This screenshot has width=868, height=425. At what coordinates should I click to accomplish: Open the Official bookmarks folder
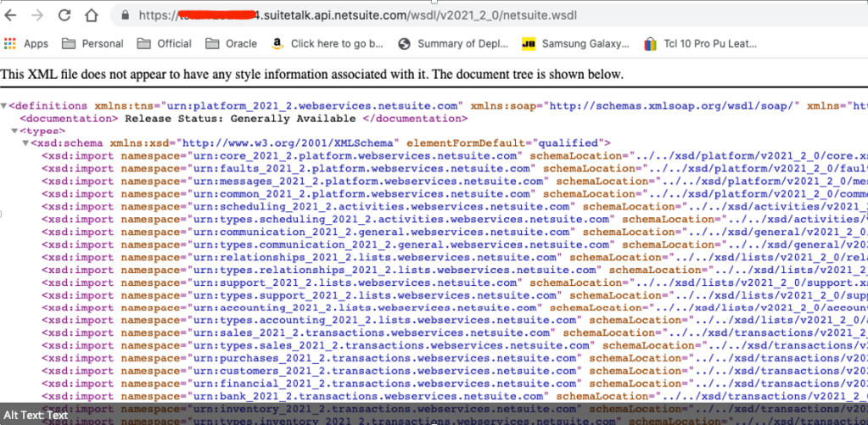click(165, 43)
